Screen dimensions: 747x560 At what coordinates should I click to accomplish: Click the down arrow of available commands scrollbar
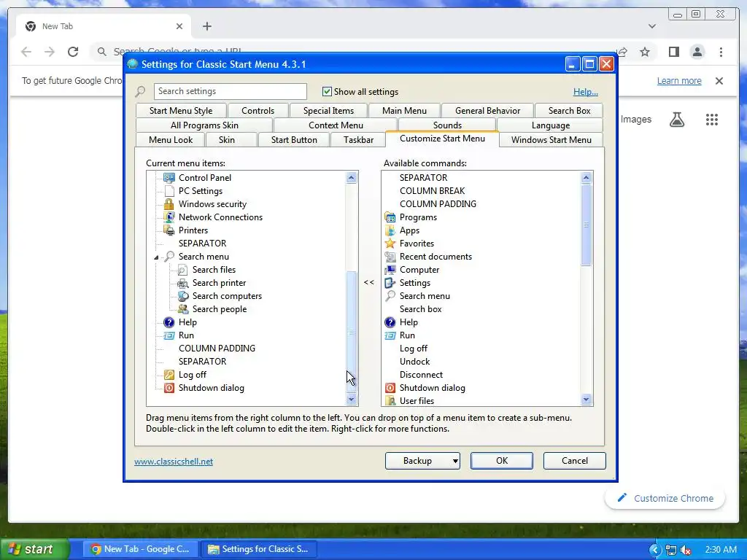(586, 400)
